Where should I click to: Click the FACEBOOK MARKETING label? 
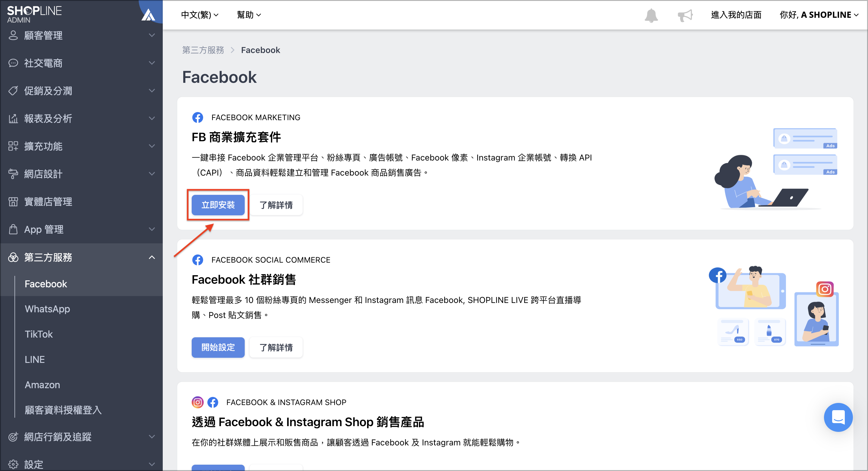(x=256, y=117)
